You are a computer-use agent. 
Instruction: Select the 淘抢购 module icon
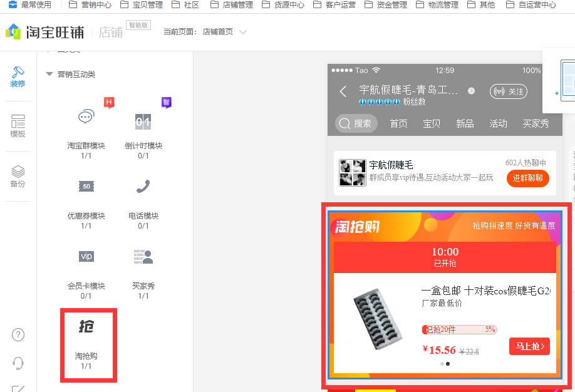tap(86, 327)
